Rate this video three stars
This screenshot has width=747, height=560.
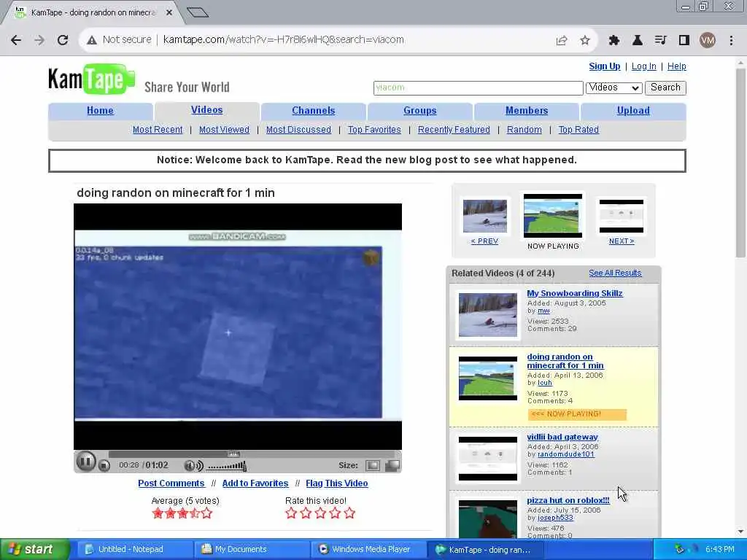pyautogui.click(x=320, y=513)
